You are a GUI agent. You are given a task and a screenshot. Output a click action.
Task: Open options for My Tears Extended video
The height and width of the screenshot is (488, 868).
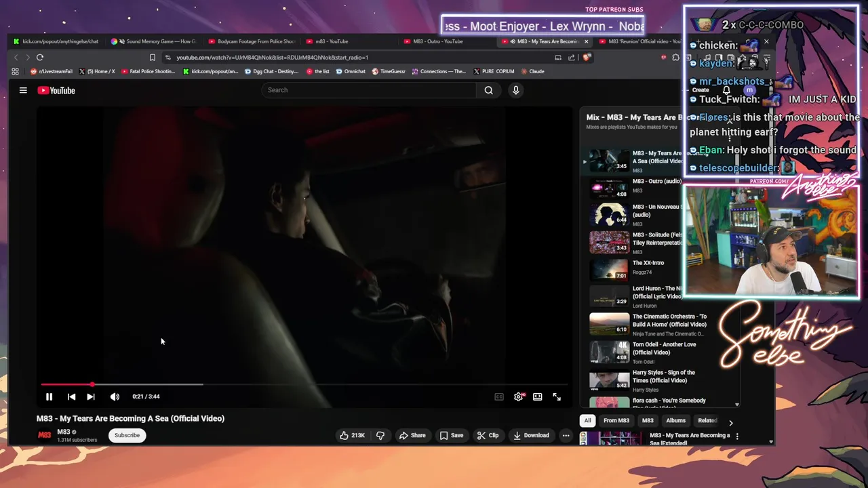pyautogui.click(x=737, y=436)
